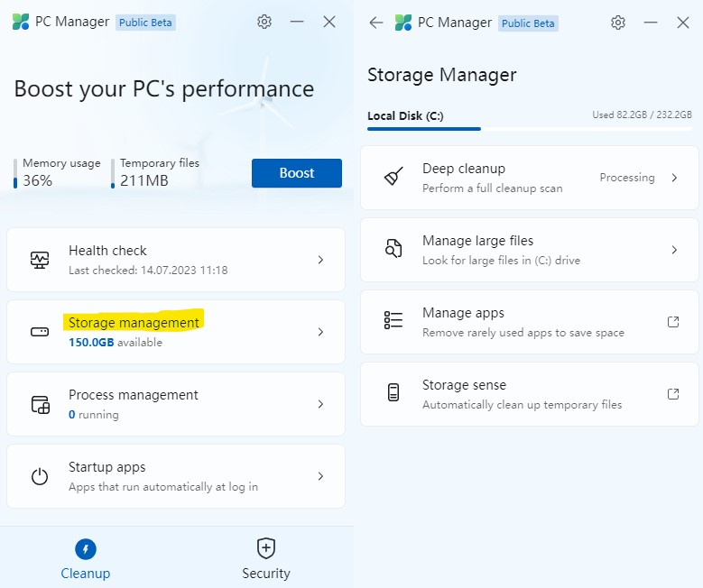Click the Storage management drive icon
The height and width of the screenshot is (588, 703).
(40, 332)
